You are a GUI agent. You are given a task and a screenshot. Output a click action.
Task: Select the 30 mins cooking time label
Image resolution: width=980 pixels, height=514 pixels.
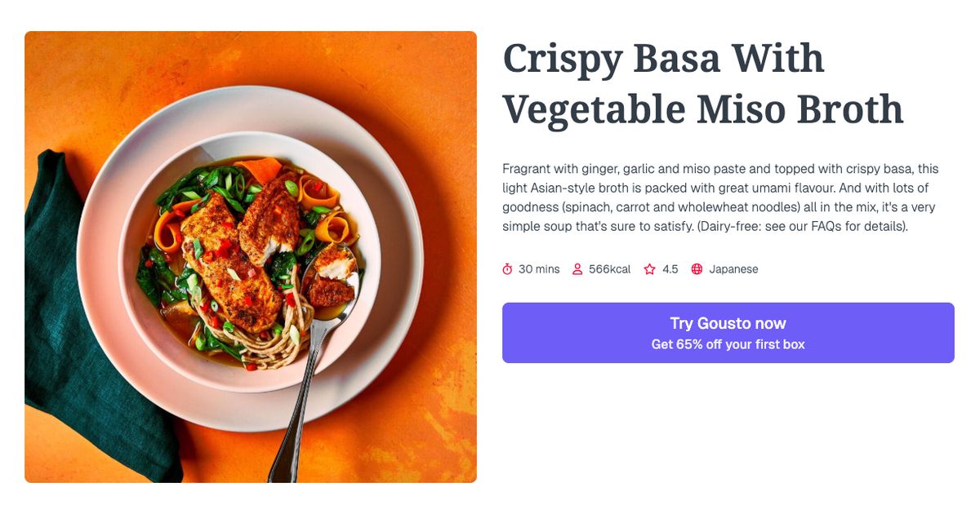pos(539,268)
